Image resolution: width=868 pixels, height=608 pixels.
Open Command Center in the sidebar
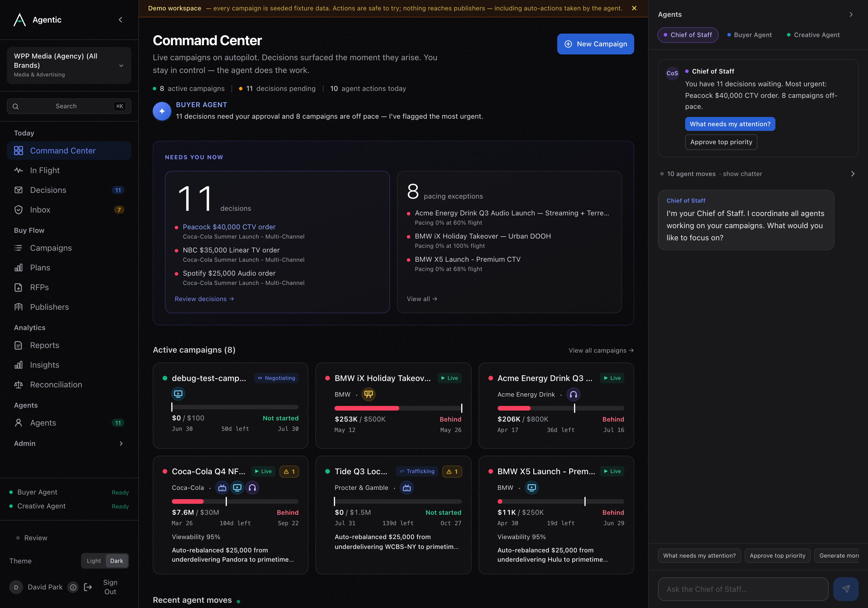(x=69, y=151)
